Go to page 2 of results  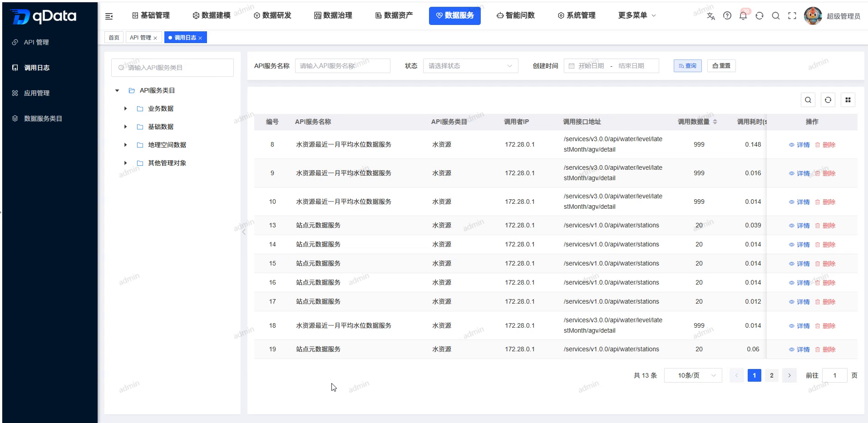(772, 375)
